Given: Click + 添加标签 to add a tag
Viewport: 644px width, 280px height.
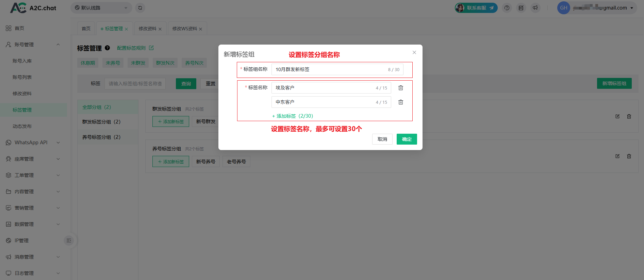Looking at the screenshot, I should click(x=292, y=116).
